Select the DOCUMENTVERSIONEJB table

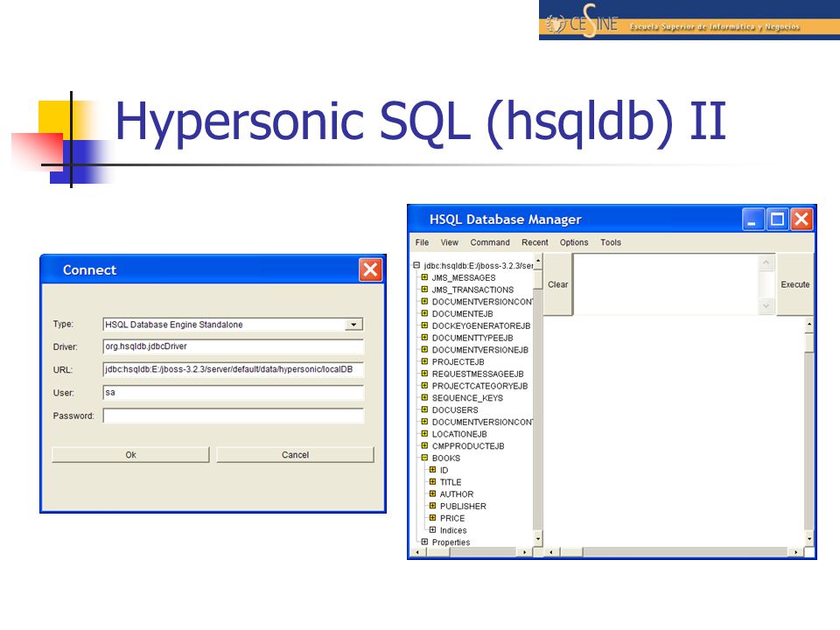(480, 350)
